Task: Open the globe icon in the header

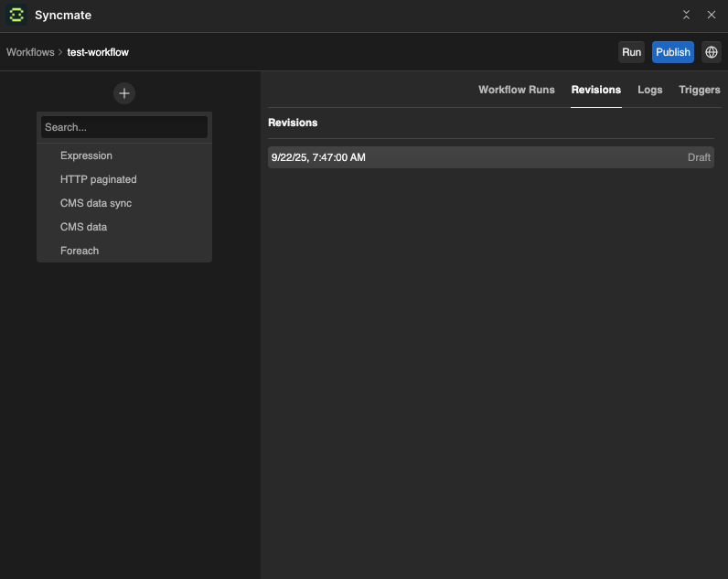Action: click(x=711, y=52)
